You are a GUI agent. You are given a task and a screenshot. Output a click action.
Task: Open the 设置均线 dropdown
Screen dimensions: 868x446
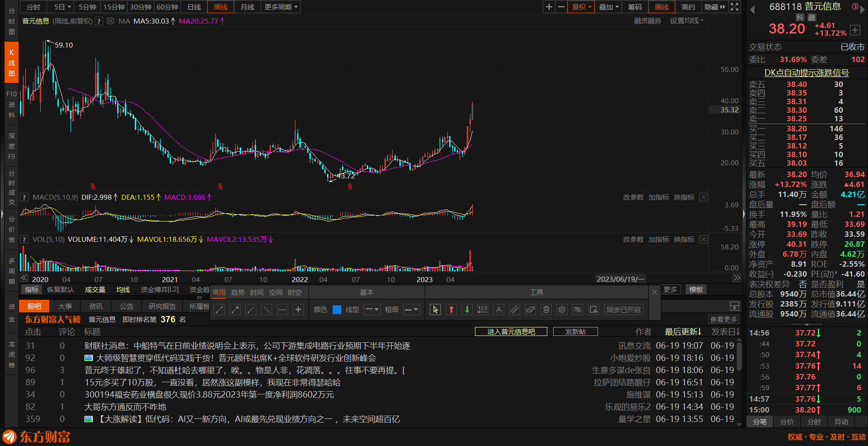tap(687, 21)
